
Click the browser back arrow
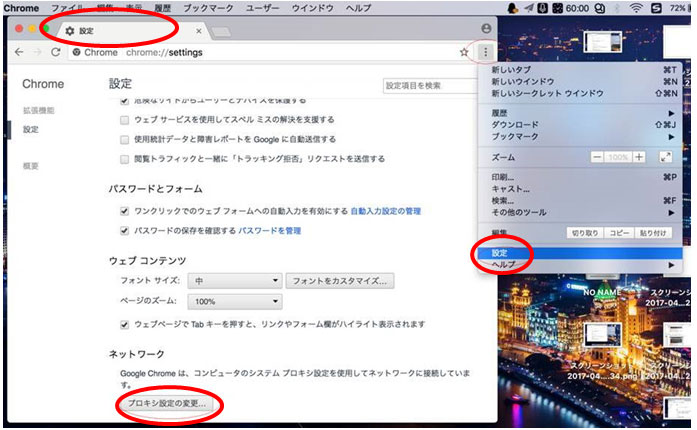(x=19, y=52)
